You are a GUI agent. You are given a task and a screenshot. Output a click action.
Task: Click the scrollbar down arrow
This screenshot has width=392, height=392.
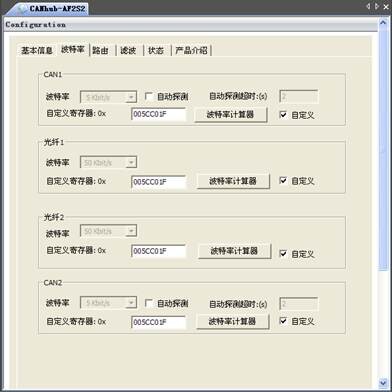383,382
